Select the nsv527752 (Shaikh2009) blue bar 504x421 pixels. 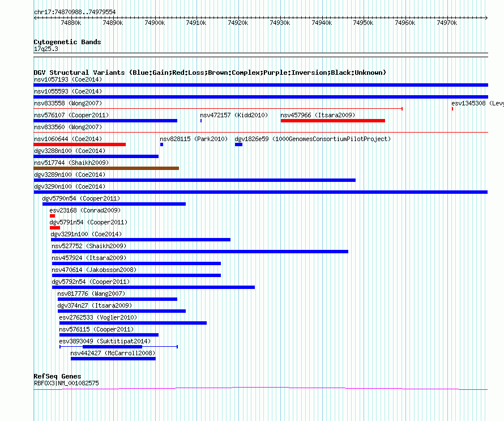point(200,252)
